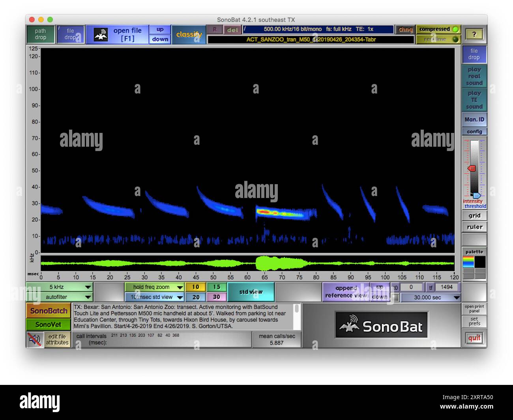Click the field showing 0

pos(411,287)
